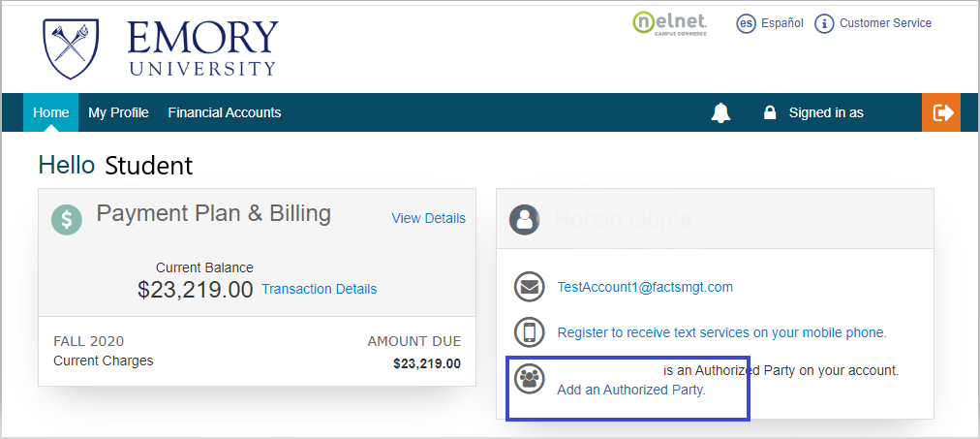The image size is (980, 439).
Task: Click the Español language icon
Action: pyautogui.click(x=746, y=23)
